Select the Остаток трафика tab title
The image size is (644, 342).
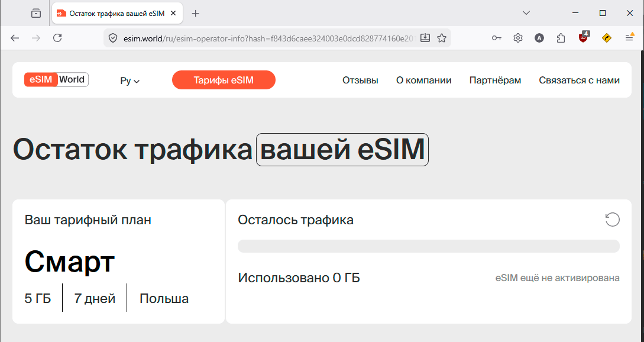(x=117, y=13)
